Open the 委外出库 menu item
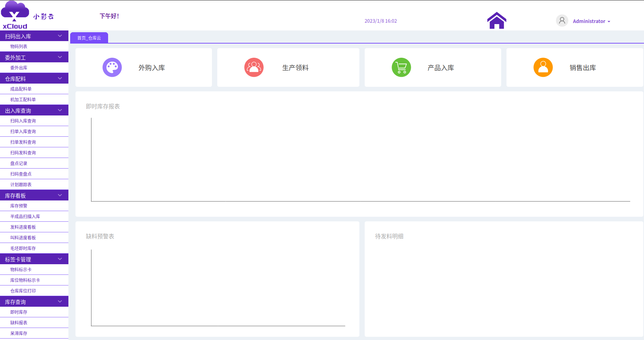Viewport: 644px width, 340px height. [x=34, y=68]
